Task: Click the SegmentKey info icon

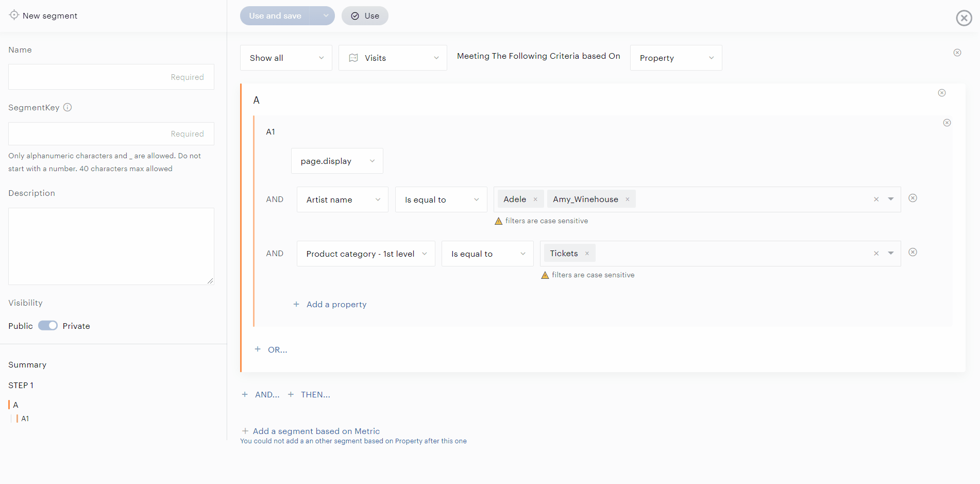Action: 67,107
